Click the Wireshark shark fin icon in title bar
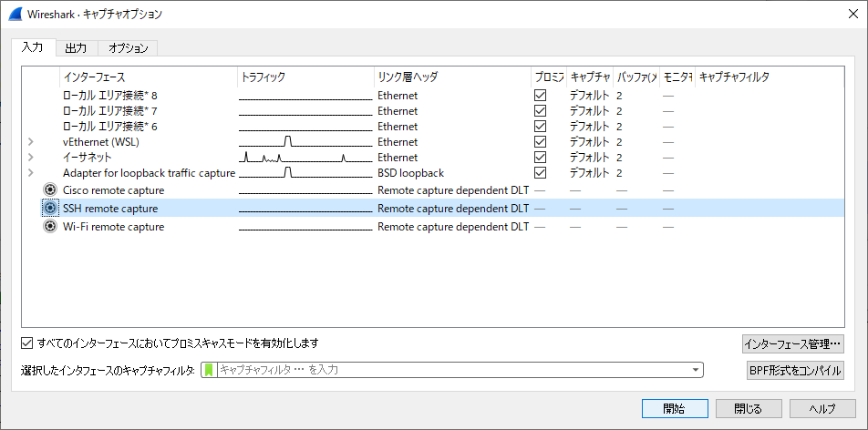The width and height of the screenshot is (868, 430). (x=15, y=15)
